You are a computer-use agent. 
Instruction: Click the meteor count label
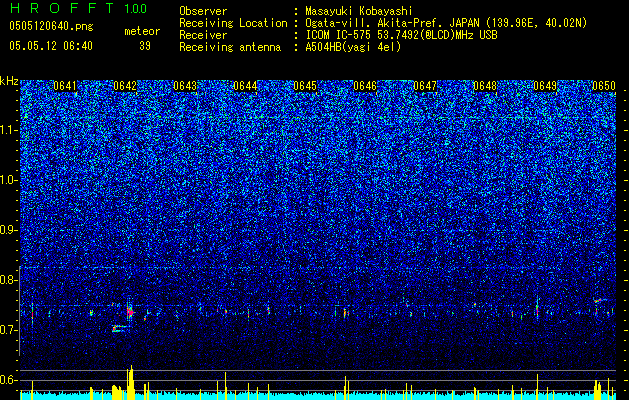[142, 31]
